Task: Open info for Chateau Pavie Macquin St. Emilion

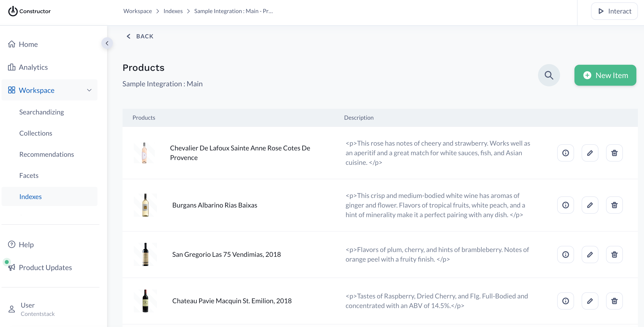Action: coord(566,301)
